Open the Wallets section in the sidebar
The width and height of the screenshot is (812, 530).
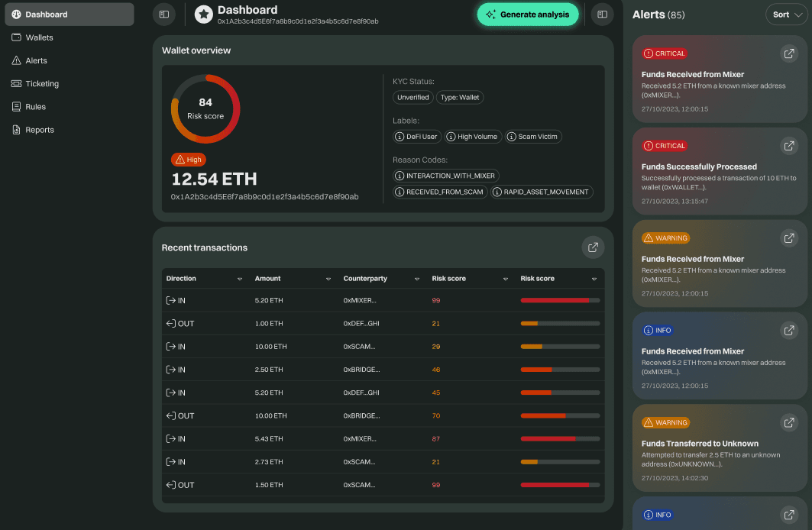37,37
